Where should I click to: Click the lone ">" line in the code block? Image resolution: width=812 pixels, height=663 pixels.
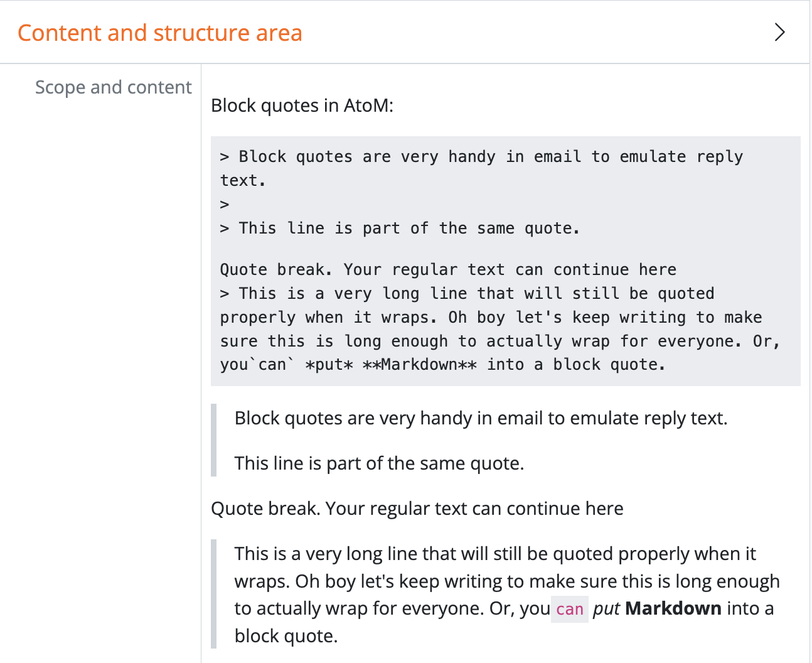[x=225, y=204]
